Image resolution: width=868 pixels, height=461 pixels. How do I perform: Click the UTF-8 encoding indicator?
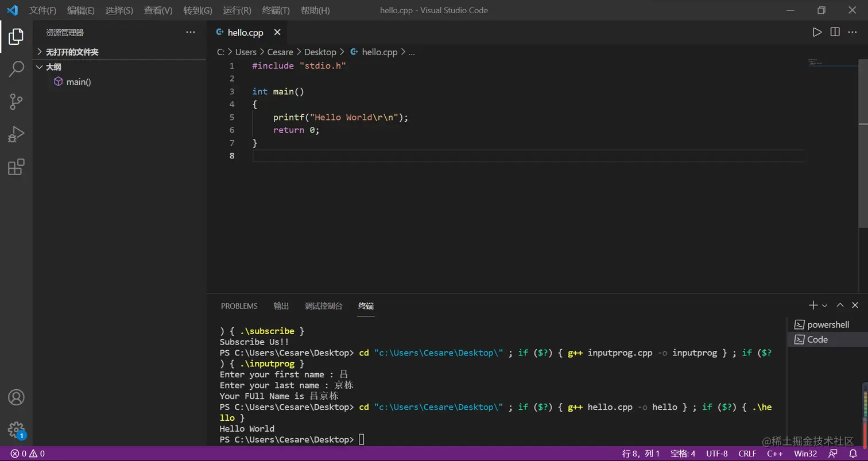click(x=716, y=454)
